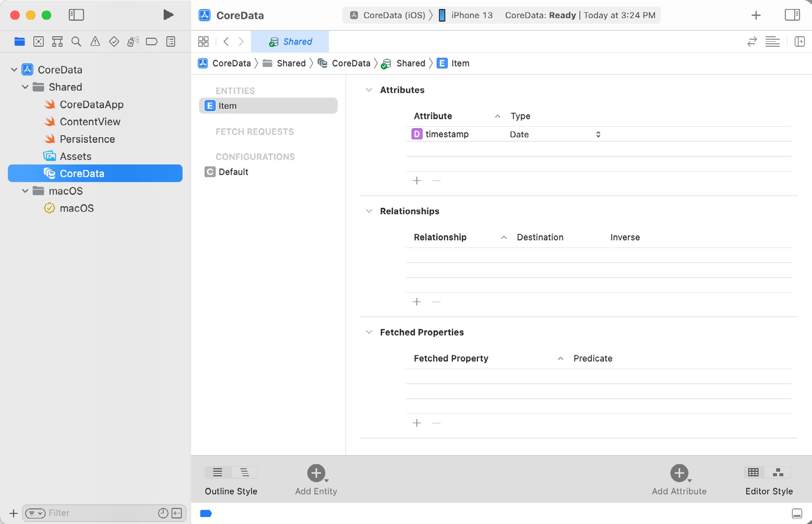Open CoreDataApp swift file
The height and width of the screenshot is (524, 812).
point(91,105)
